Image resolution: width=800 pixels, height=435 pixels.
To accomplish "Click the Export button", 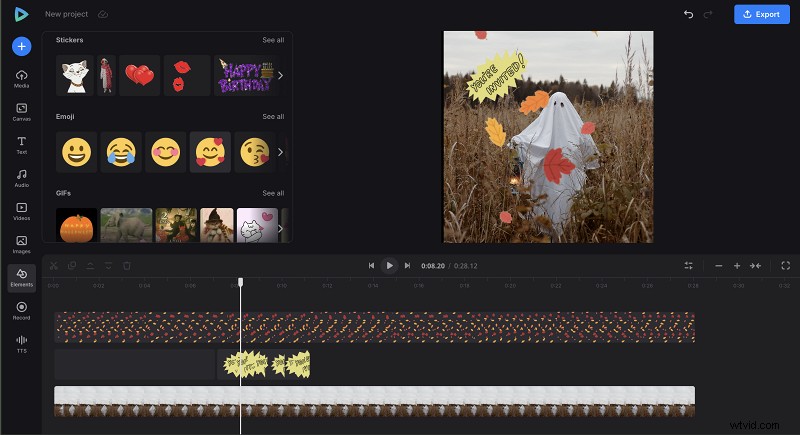I will point(761,14).
